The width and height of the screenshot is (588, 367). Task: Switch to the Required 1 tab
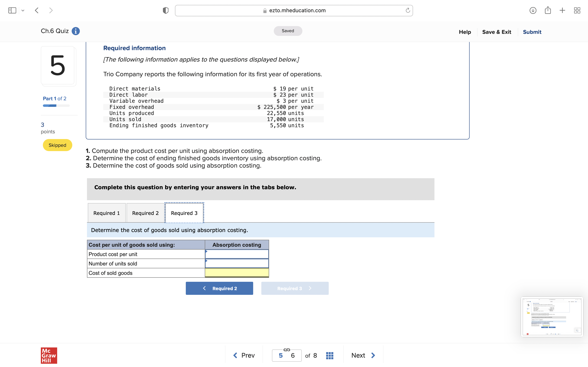106,213
